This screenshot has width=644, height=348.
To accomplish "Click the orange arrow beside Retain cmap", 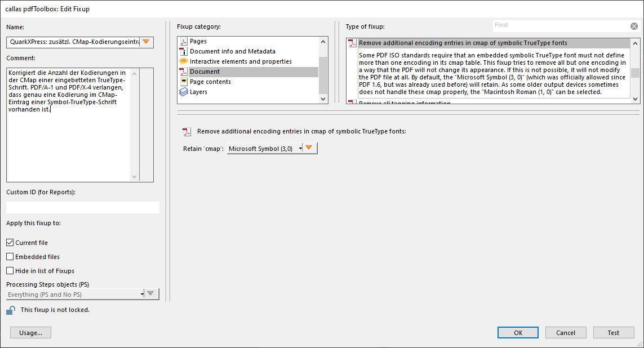I will pos(309,148).
